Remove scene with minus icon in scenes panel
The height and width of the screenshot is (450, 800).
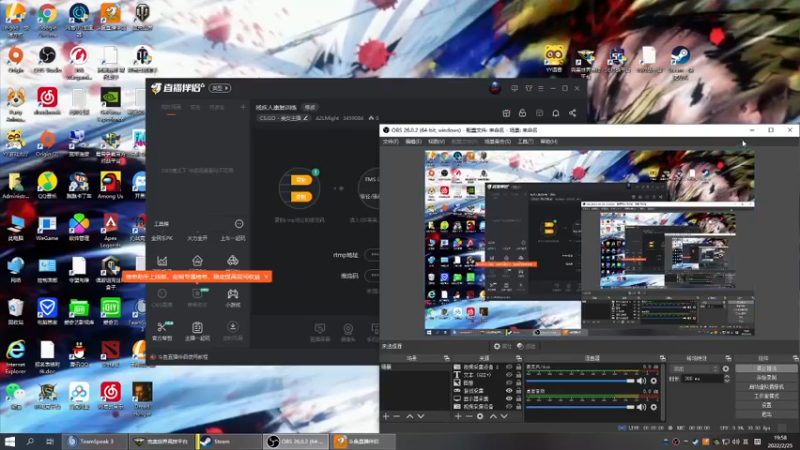pos(396,416)
